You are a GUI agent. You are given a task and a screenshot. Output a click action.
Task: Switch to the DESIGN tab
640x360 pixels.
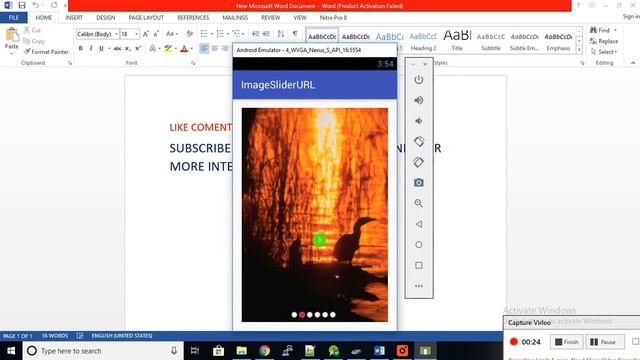106,18
